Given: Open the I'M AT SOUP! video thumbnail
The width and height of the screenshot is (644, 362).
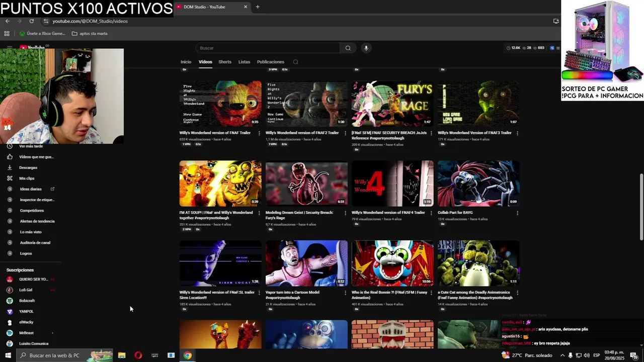Looking at the screenshot, I should click(220, 184).
